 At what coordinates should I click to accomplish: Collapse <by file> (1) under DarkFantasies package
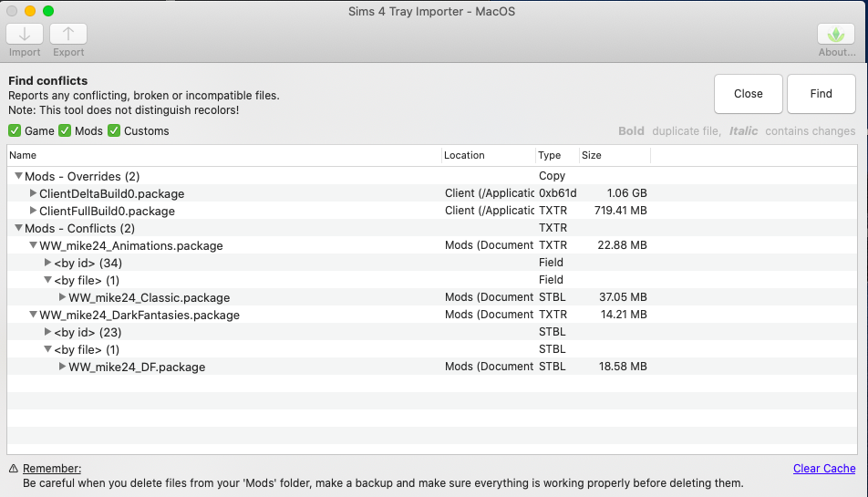(x=47, y=349)
